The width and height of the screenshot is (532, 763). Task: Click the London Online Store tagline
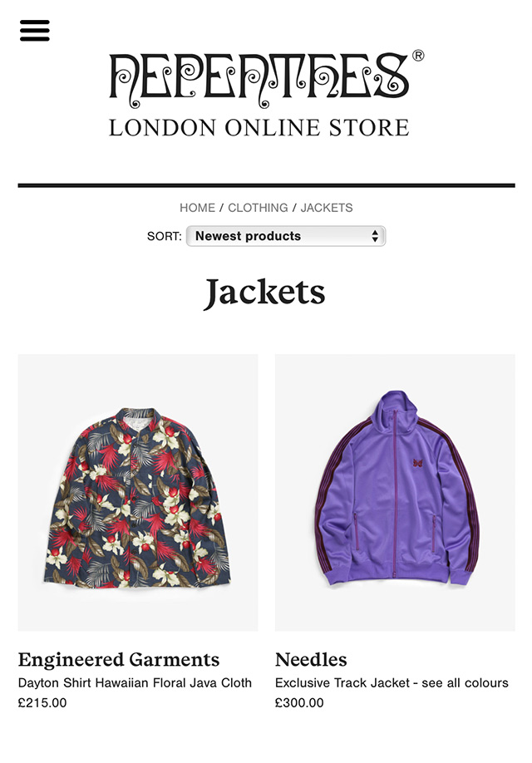[x=259, y=127]
